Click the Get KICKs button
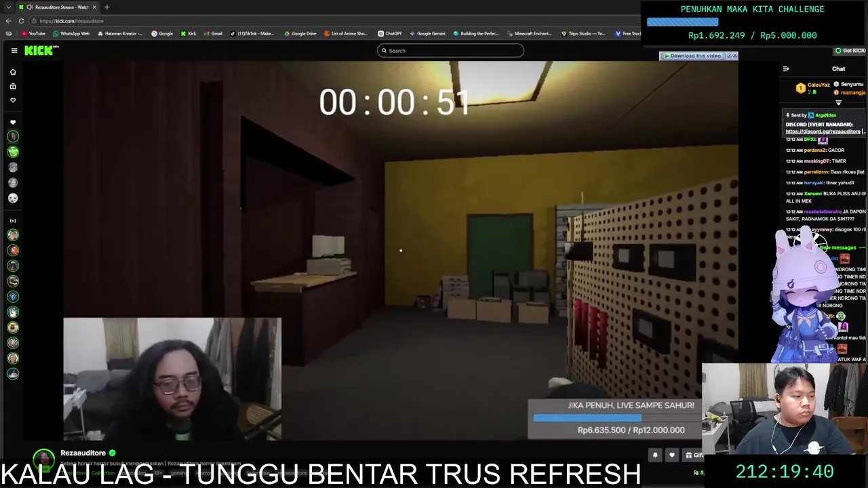The width and height of the screenshot is (868, 488). click(x=850, y=51)
